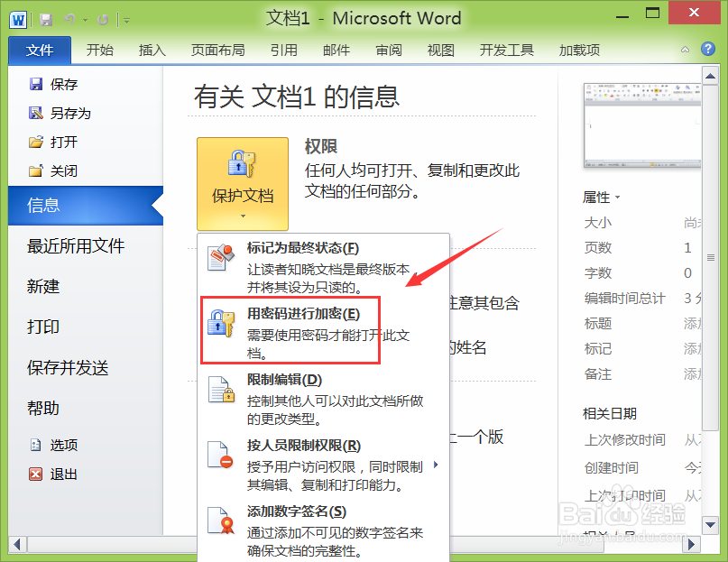Click the padlock-key icon for password encryption
This screenshot has width=728, height=562.
click(221, 323)
